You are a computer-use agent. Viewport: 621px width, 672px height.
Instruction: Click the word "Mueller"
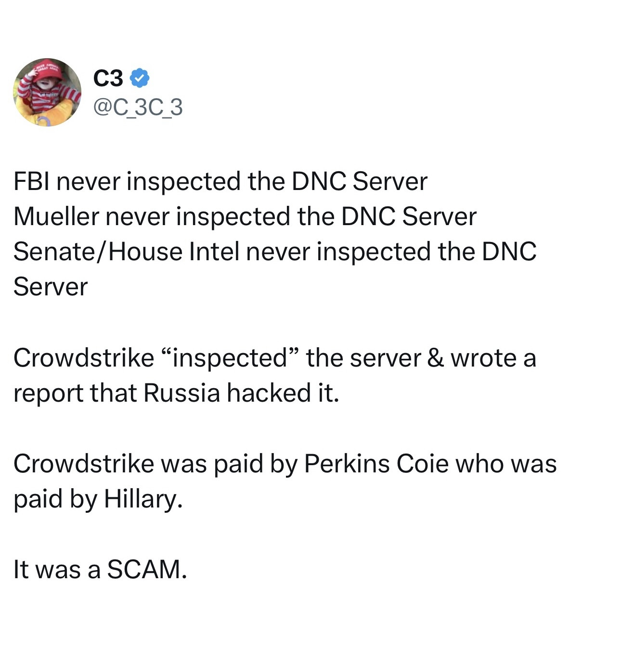[x=56, y=216]
